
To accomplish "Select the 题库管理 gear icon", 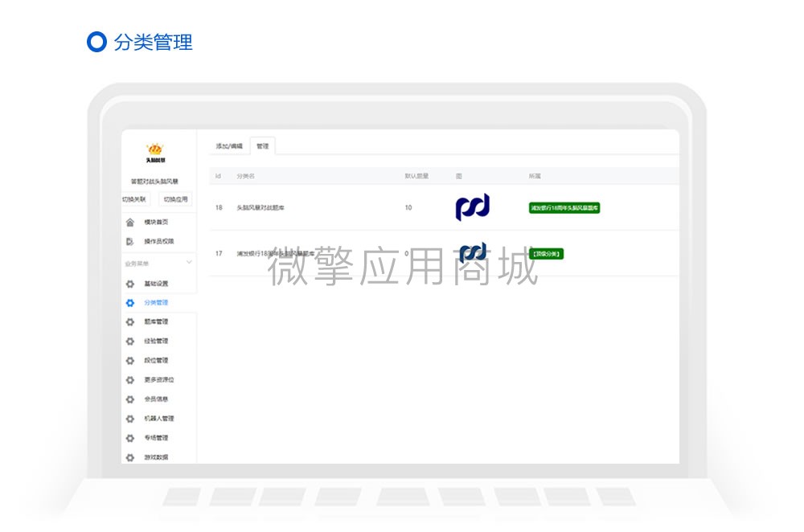I will coord(129,320).
